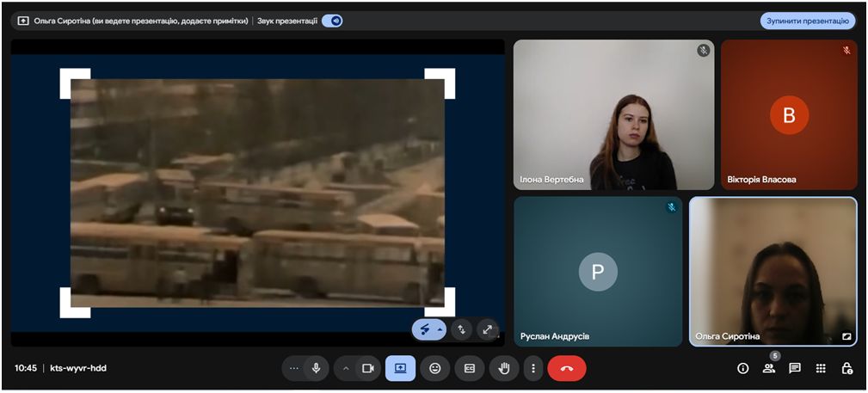Image resolution: width=868 pixels, height=393 pixels.
Task: Show the participants list
Action: tap(769, 368)
